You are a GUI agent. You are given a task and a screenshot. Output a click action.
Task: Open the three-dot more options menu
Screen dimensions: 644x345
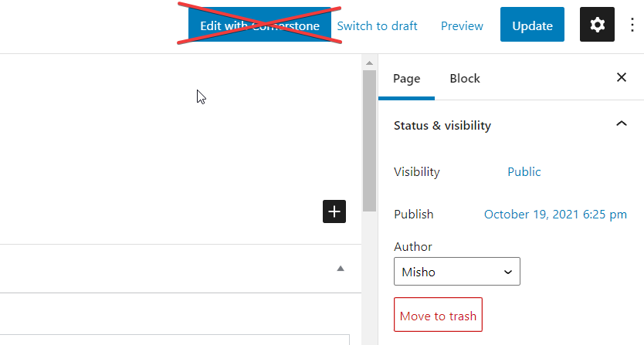pos(632,25)
